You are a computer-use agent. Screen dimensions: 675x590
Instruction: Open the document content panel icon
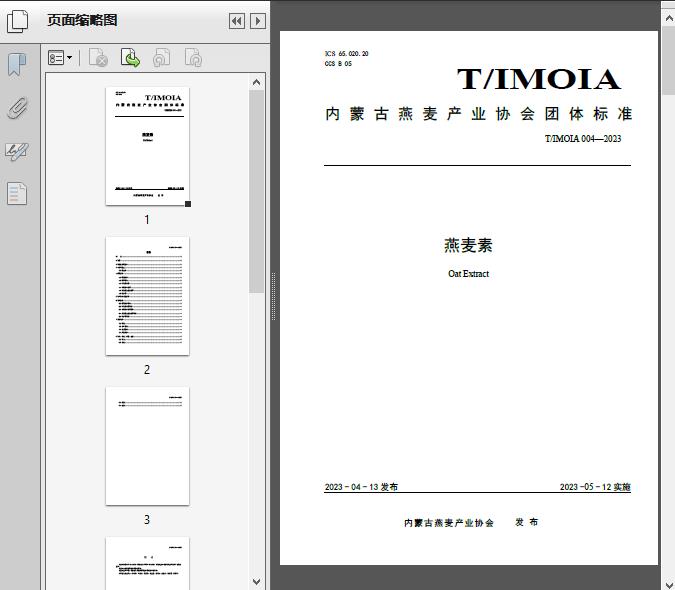[17, 194]
